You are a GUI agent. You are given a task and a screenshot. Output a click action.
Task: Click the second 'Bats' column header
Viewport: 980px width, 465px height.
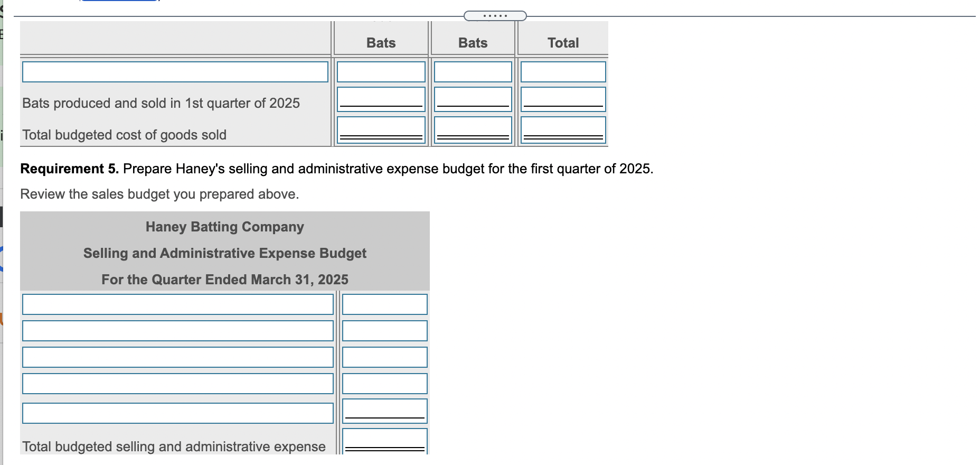473,43
